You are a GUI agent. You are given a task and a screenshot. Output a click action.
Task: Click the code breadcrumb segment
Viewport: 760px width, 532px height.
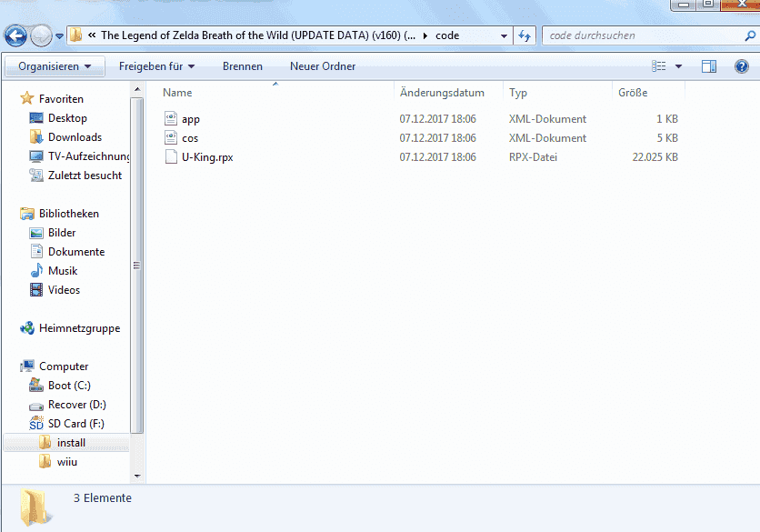(447, 35)
